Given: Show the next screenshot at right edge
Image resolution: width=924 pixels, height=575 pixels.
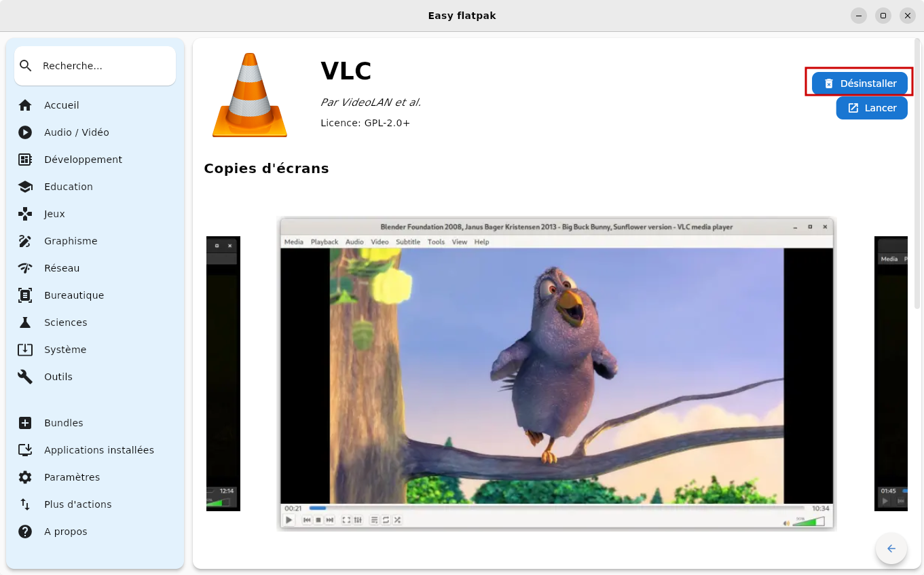Looking at the screenshot, I should coord(891,373).
